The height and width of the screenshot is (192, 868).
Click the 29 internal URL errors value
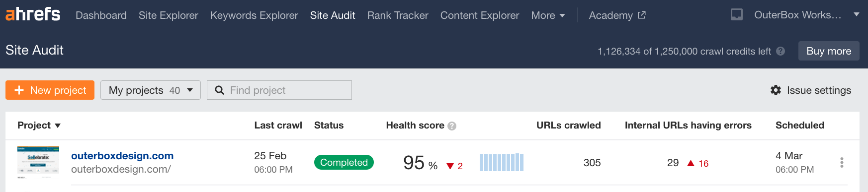point(673,163)
